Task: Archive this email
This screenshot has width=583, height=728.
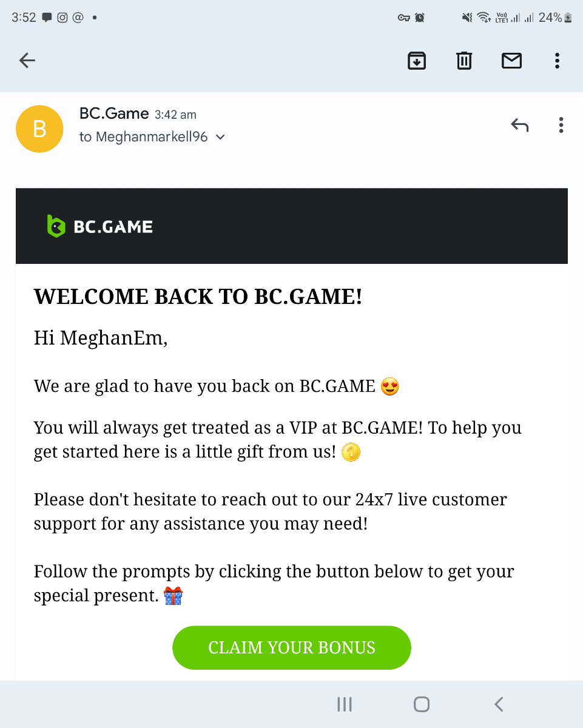Action: tap(417, 60)
